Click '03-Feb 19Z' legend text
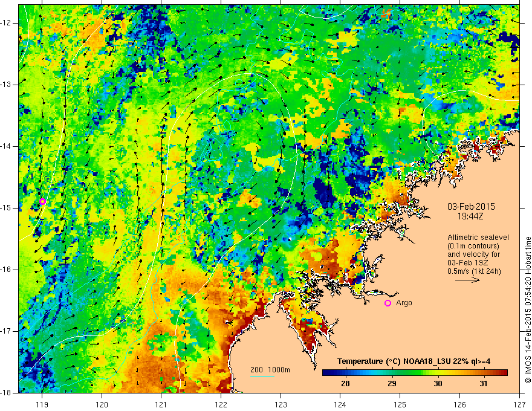532x411 pixels. [x=468, y=263]
